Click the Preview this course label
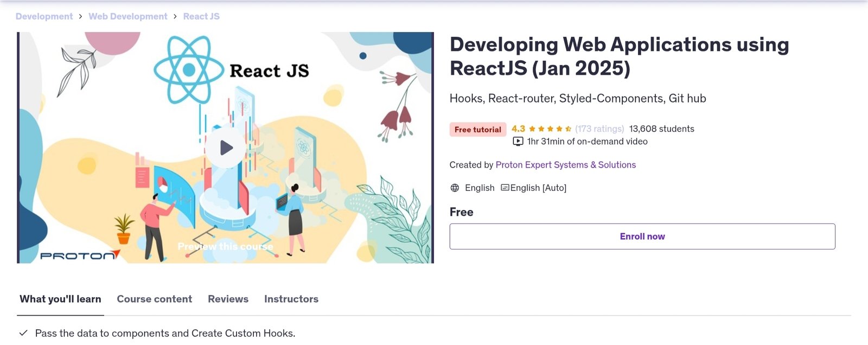The width and height of the screenshot is (868, 345). (226, 246)
